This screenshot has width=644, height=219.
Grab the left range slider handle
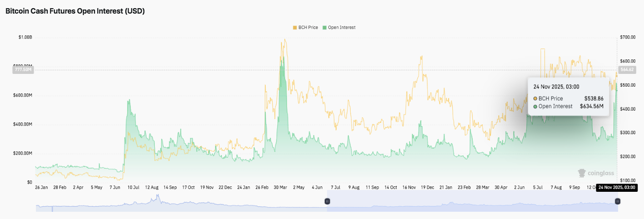click(x=327, y=201)
